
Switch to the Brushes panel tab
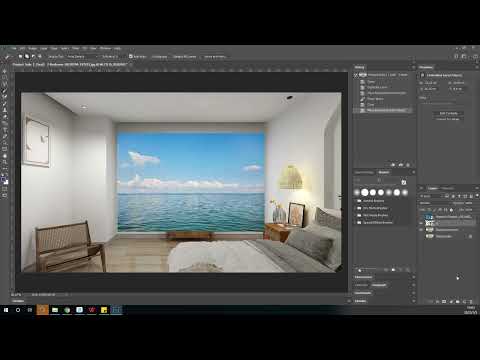point(384,172)
